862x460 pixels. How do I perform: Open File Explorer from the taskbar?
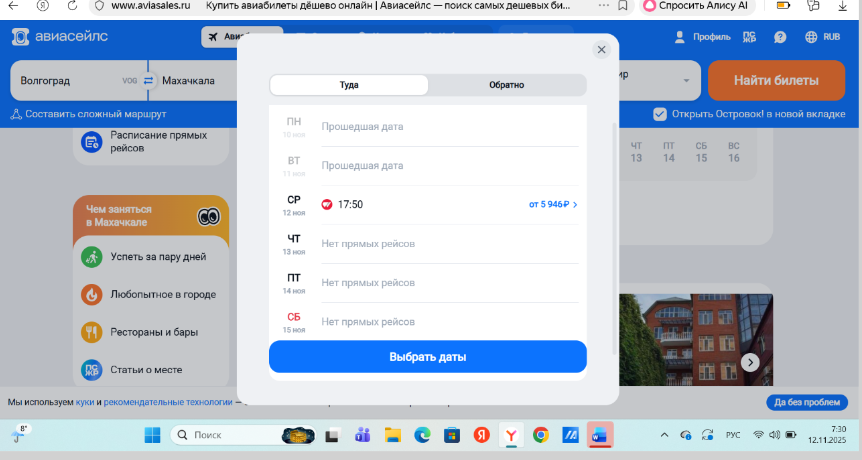tap(393, 435)
